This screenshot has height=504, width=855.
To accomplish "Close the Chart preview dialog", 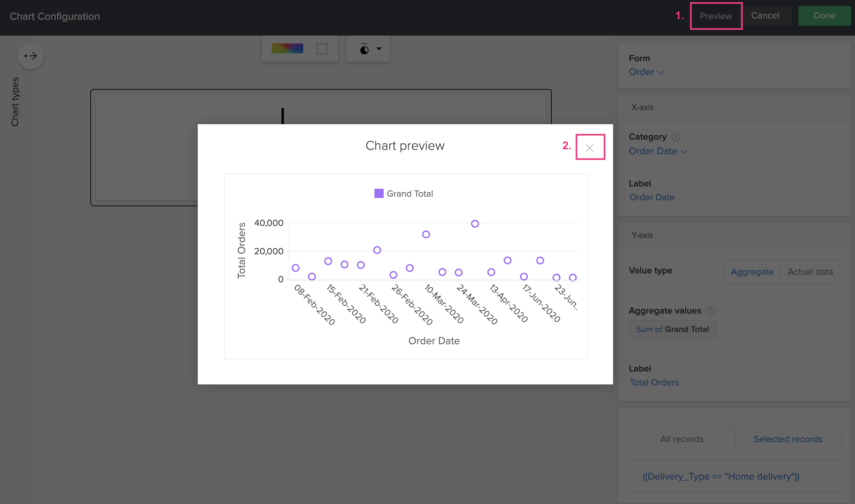I will coord(590,148).
